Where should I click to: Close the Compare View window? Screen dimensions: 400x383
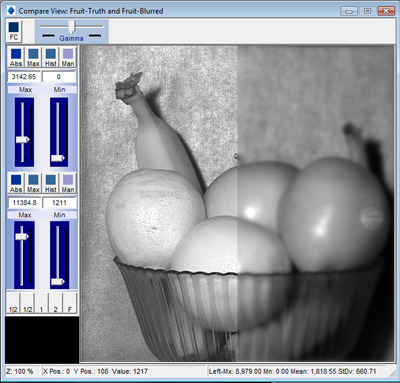tap(386, 11)
